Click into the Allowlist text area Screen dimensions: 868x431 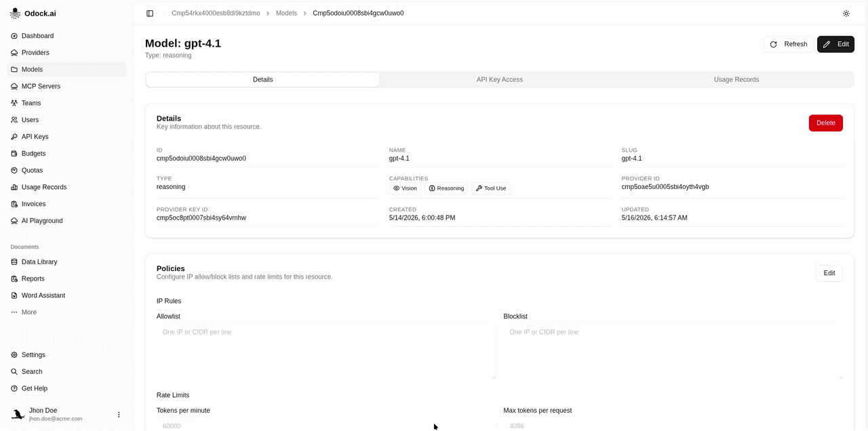click(326, 351)
